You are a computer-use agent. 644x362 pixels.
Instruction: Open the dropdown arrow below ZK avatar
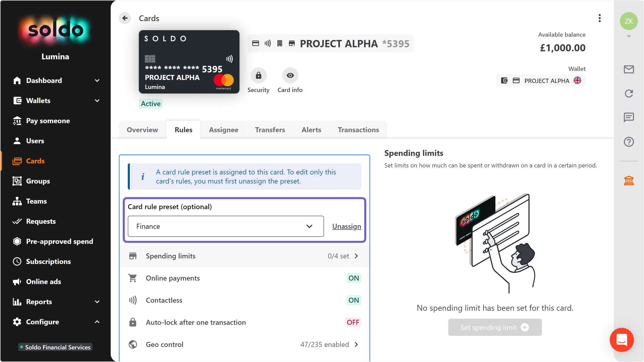629,36
